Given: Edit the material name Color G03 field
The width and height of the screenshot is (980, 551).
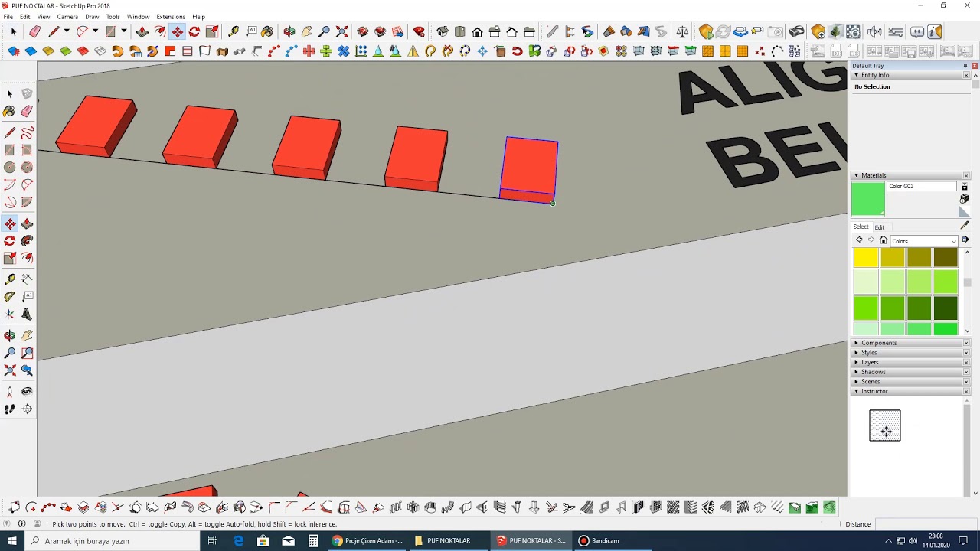Looking at the screenshot, I should (922, 187).
